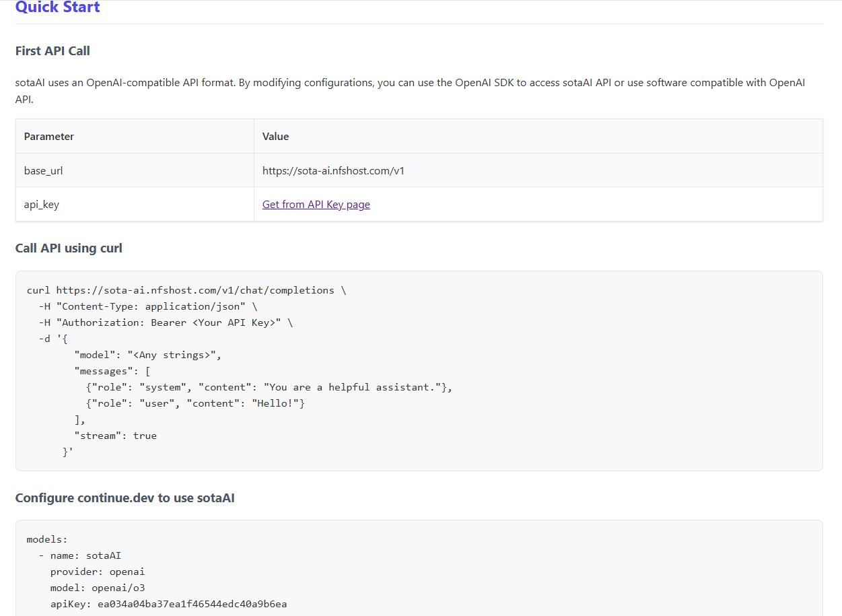Click the user role 'Hello!' line
The width and height of the screenshot is (842, 616).
195,403
